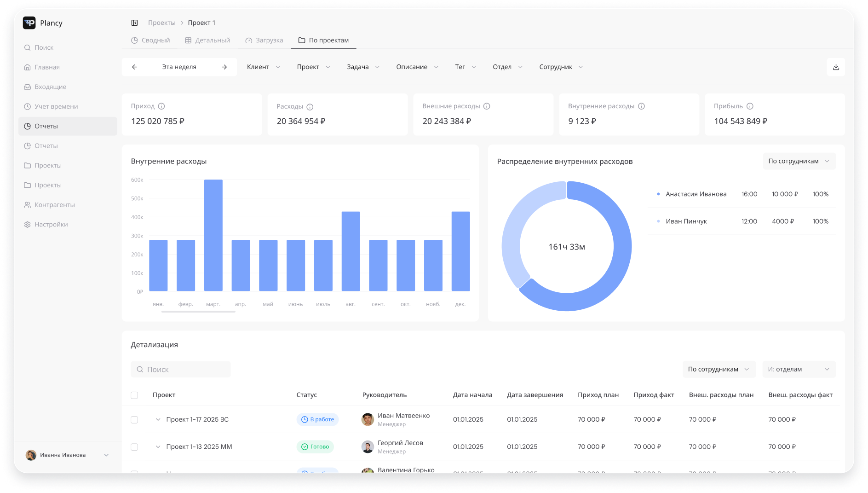The height and width of the screenshot is (493, 868).
Task: Click the march bar in Внутренние расходы chart
Action: (x=213, y=235)
